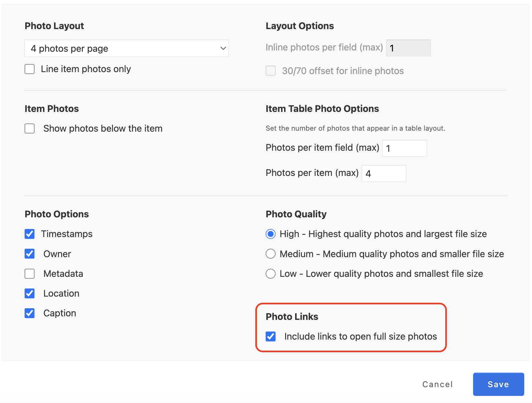The image size is (532, 403).
Task: Click the Photos per item max input
Action: (384, 173)
